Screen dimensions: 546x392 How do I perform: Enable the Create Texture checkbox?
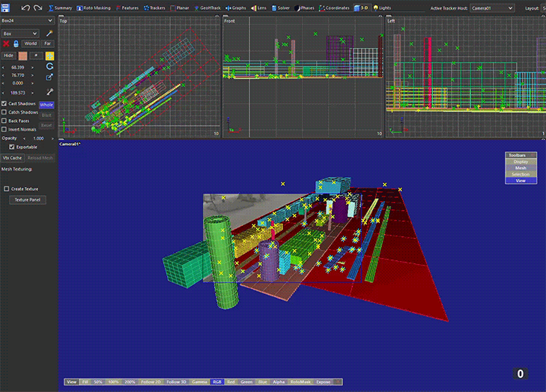click(x=6, y=189)
